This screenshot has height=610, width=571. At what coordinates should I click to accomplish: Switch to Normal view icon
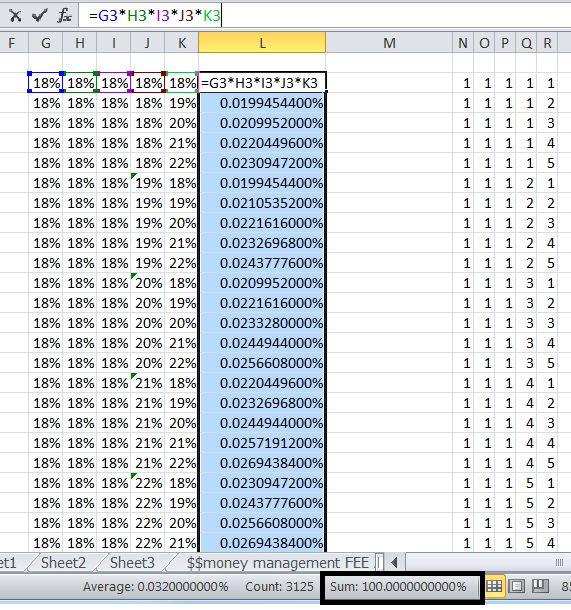point(494,586)
